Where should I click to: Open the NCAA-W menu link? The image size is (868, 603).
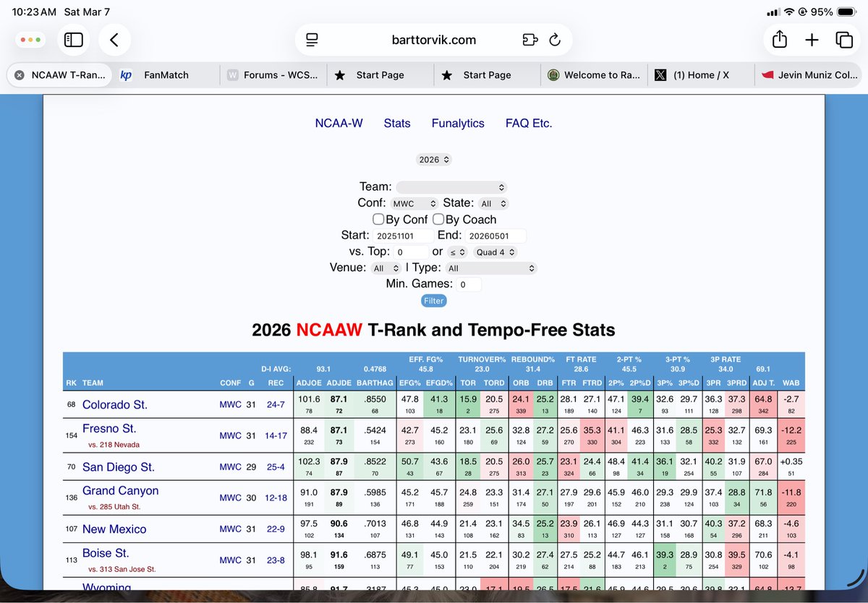pos(339,124)
